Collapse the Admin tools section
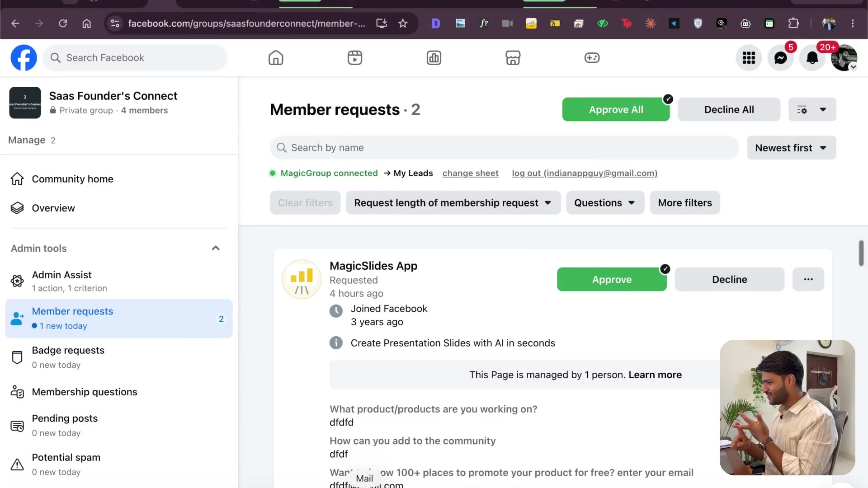The height and width of the screenshot is (488, 868). [216, 248]
